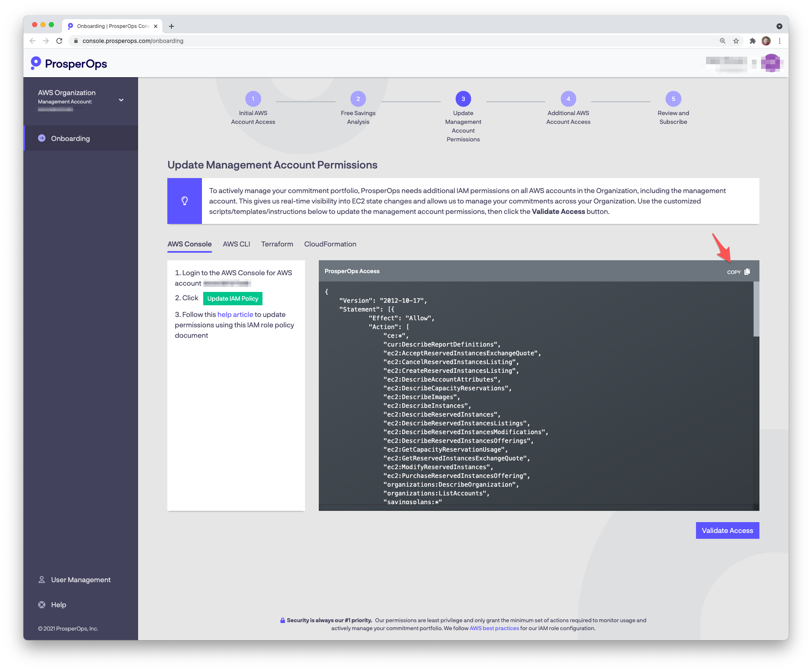Open the Chrome three-dot menu

(779, 41)
